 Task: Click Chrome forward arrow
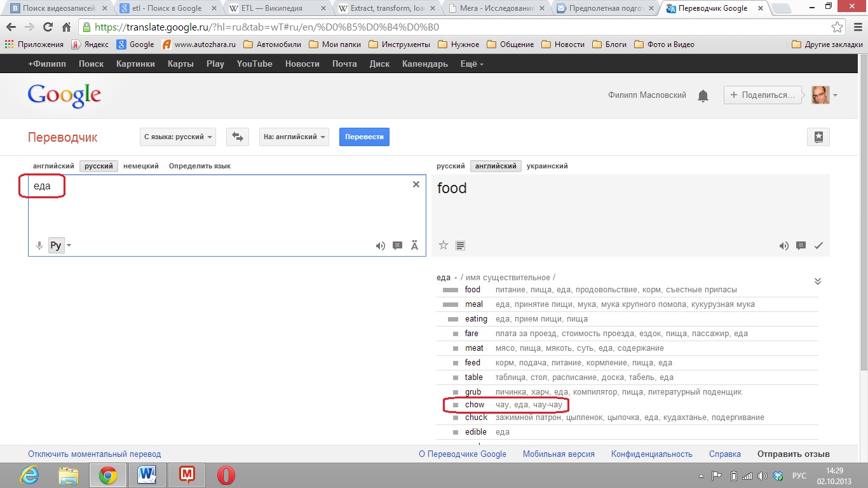[29, 27]
